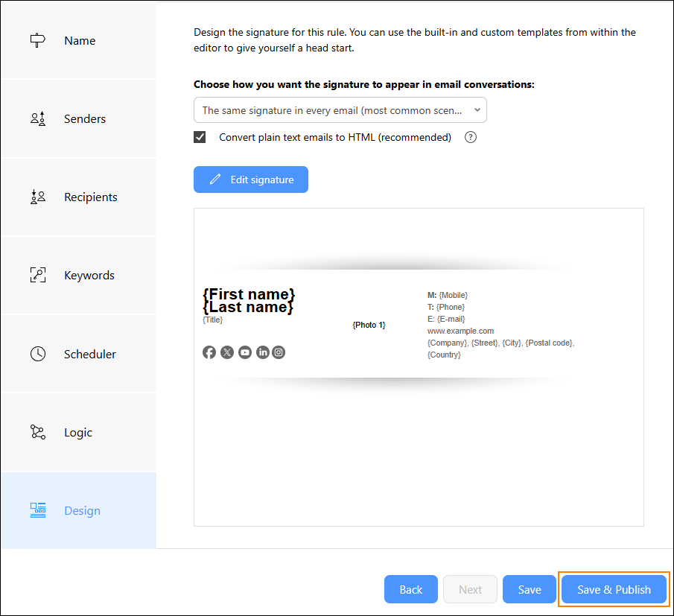The height and width of the screenshot is (616, 674).
Task: Go to the Recipients step
Action: (79, 197)
